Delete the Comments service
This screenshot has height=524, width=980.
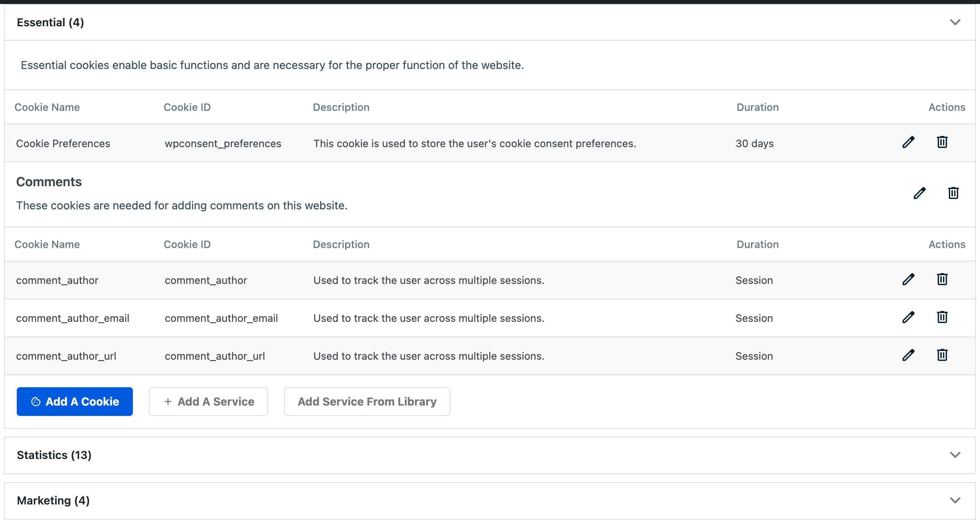pyautogui.click(x=953, y=193)
